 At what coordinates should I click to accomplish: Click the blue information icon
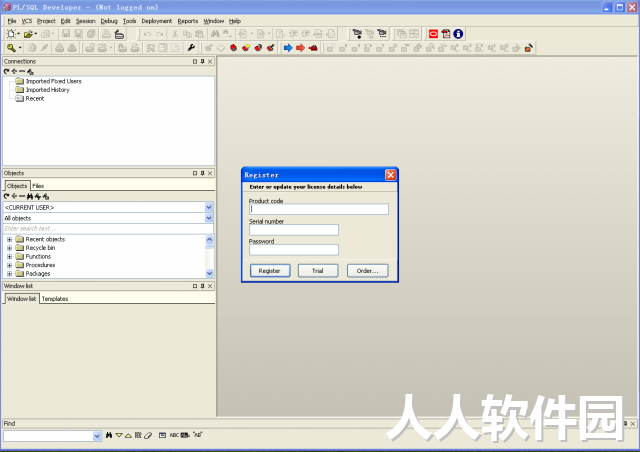click(458, 34)
